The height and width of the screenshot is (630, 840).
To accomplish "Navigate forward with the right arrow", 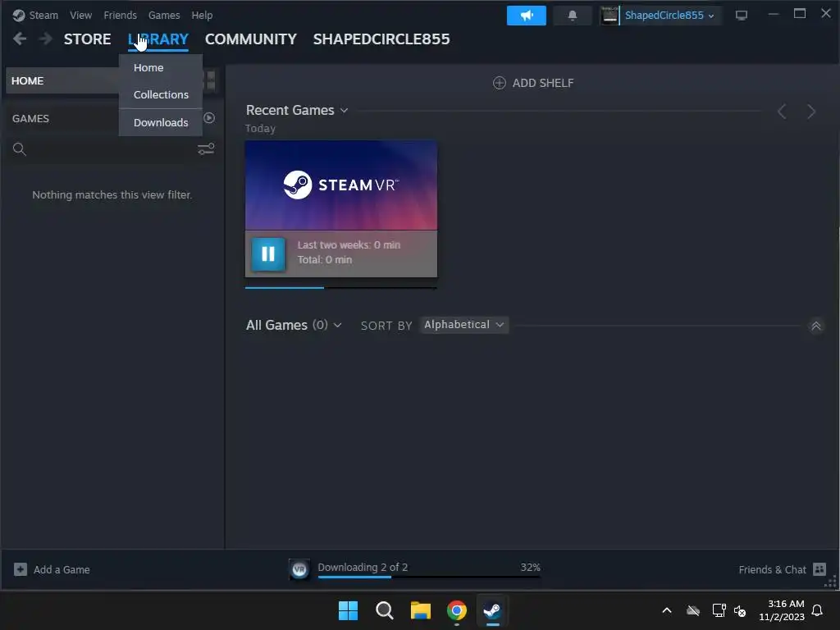I will coord(46,39).
